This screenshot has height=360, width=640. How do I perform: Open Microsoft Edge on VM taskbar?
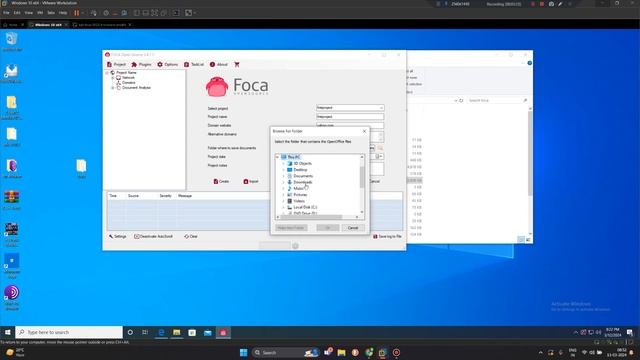click(161, 332)
